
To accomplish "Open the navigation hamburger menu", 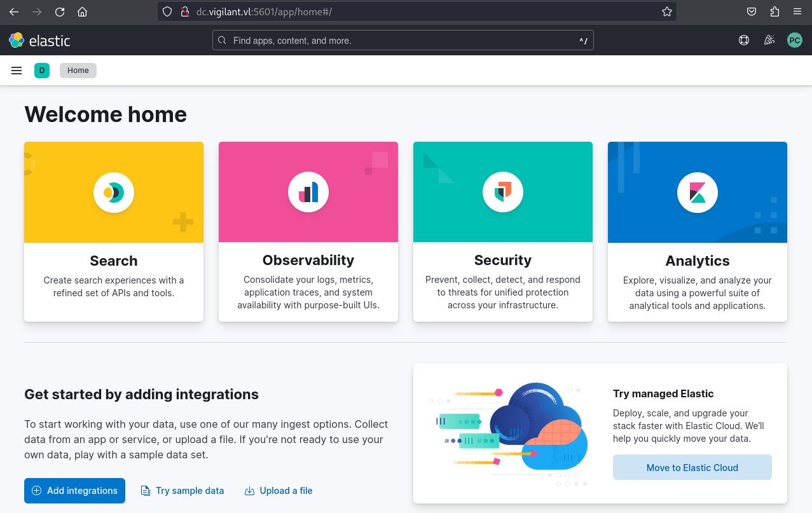I will tap(17, 71).
